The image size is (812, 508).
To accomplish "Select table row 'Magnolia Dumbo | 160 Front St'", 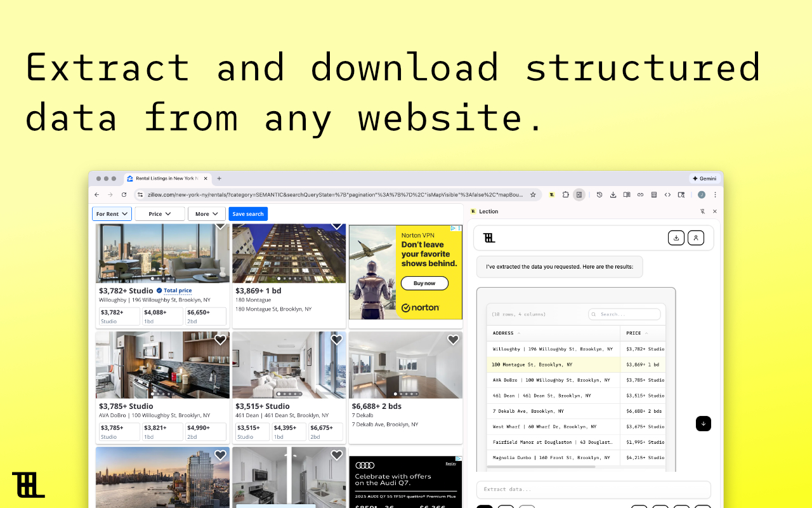I will [576, 457].
